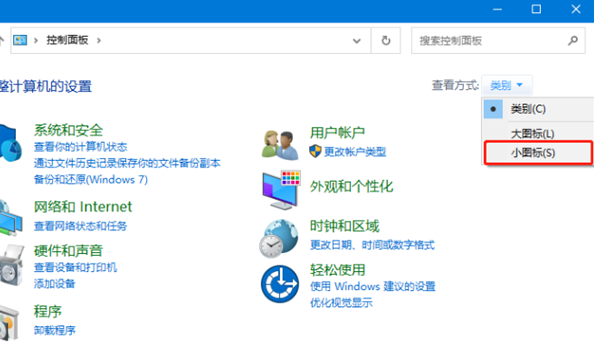Image resolution: width=594 pixels, height=360 pixels.
Task: Expand the chevron after 控制面板 breadcrumb
Action: [99, 40]
